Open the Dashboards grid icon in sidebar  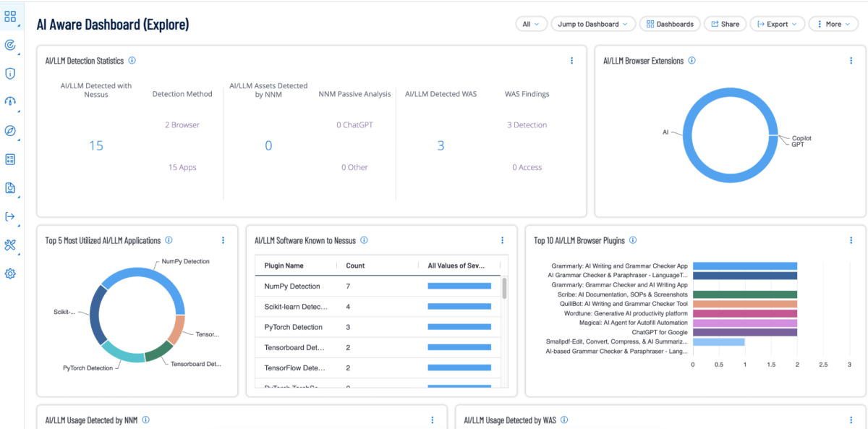tap(10, 17)
